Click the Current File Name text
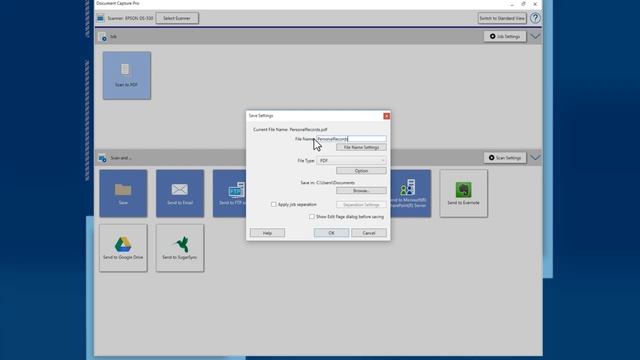Image resolution: width=640 pixels, height=360 pixels. 290,129
